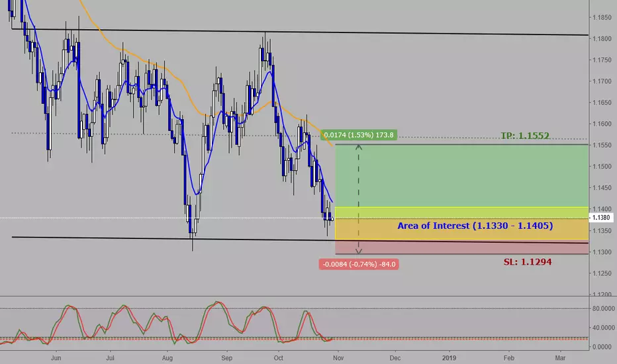Click the 2019 date on time axis
This screenshot has height=364, width=617.
coord(449,358)
